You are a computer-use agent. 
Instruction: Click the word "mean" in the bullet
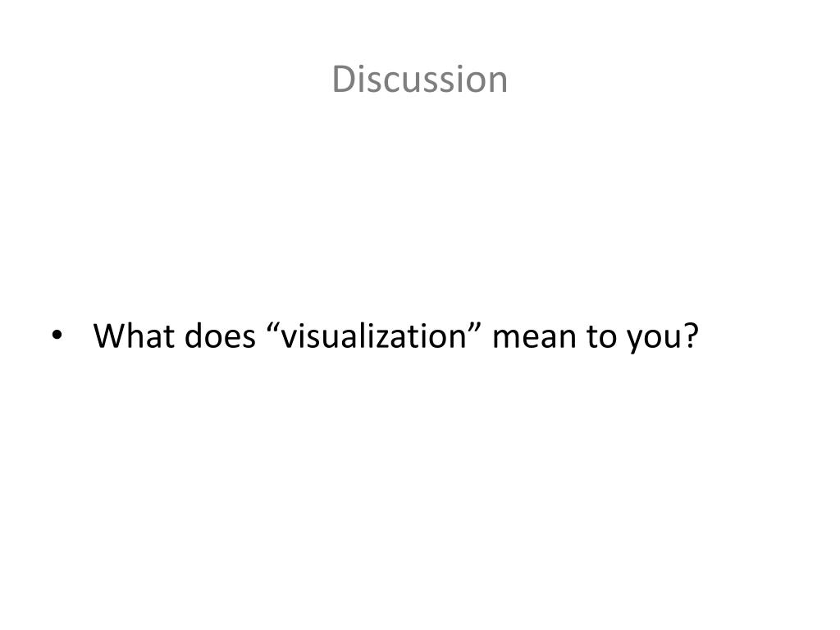click(534, 339)
